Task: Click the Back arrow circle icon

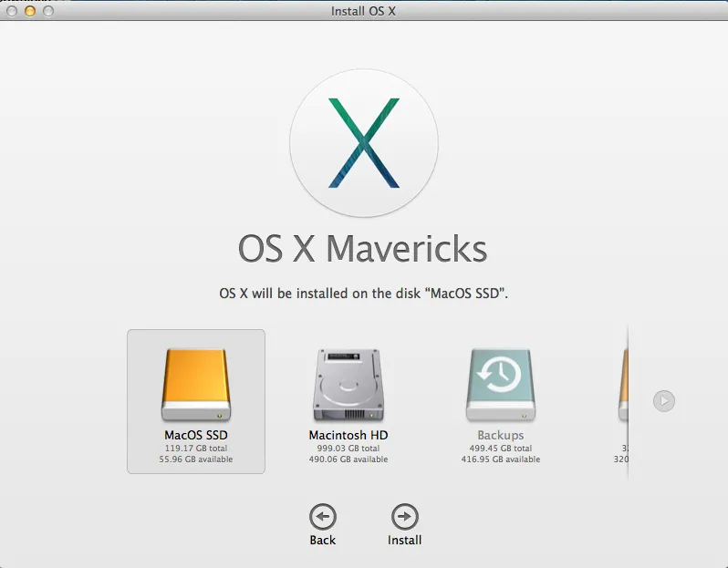Action: coord(323,517)
